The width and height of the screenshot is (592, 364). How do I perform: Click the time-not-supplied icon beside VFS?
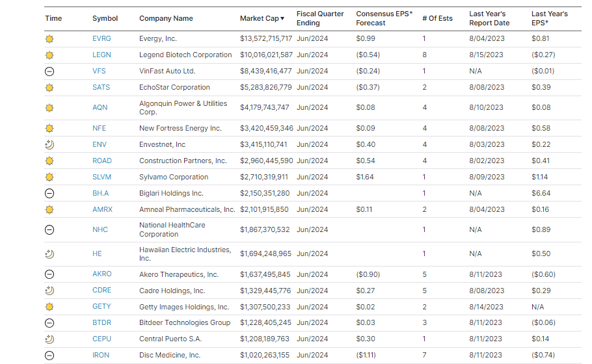click(50, 71)
